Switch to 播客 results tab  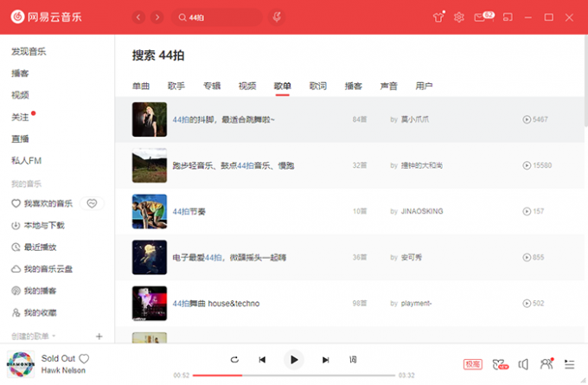(354, 86)
